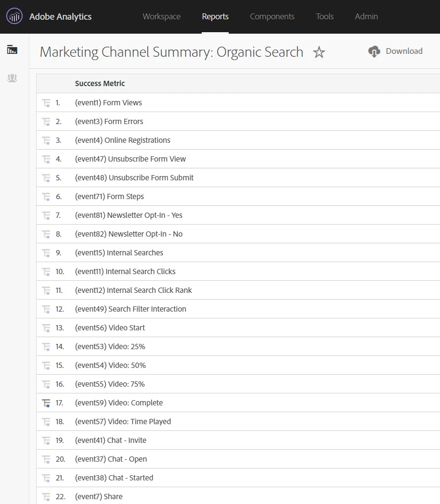Viewport: 440px width, 504px height.
Task: Click the Download button label
Action: point(404,51)
